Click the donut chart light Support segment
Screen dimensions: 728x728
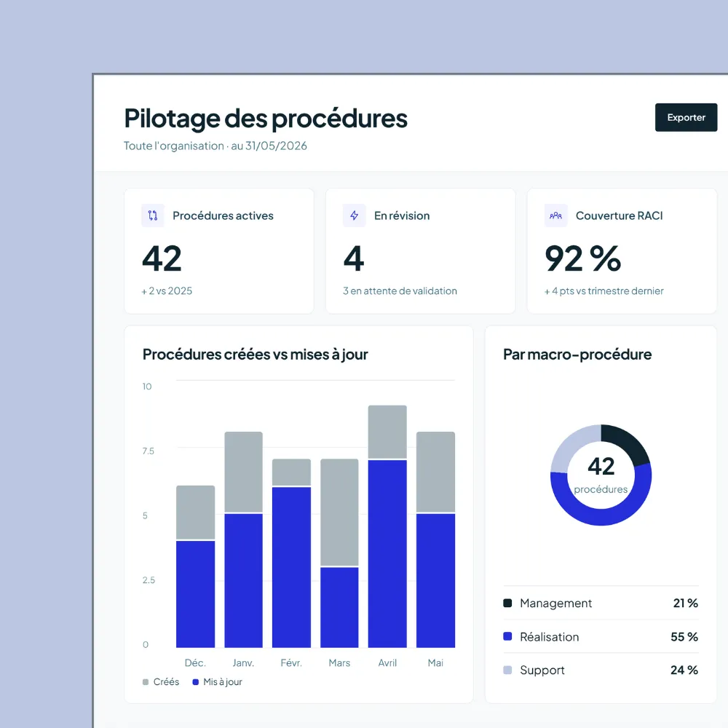click(573, 444)
